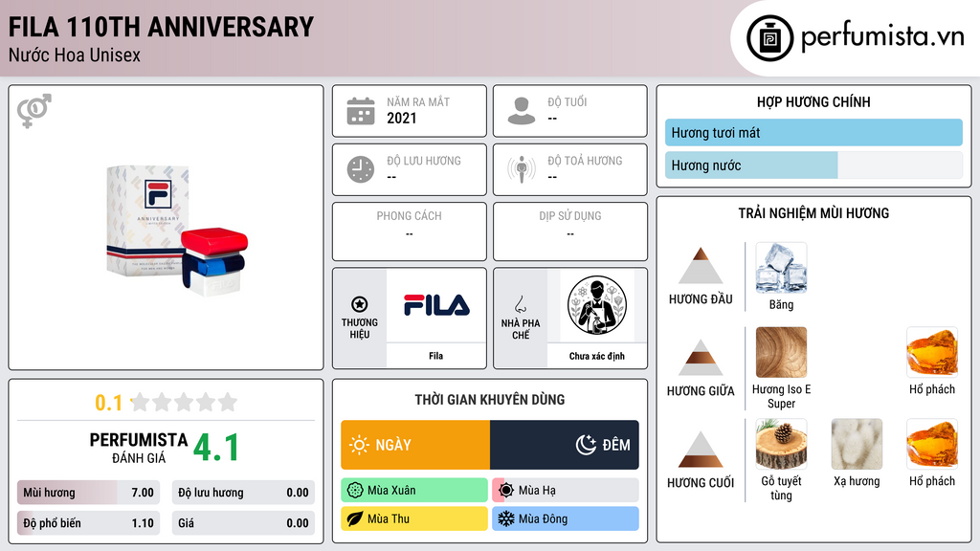Click the Giá 0.00 rating bar

pos(243,523)
